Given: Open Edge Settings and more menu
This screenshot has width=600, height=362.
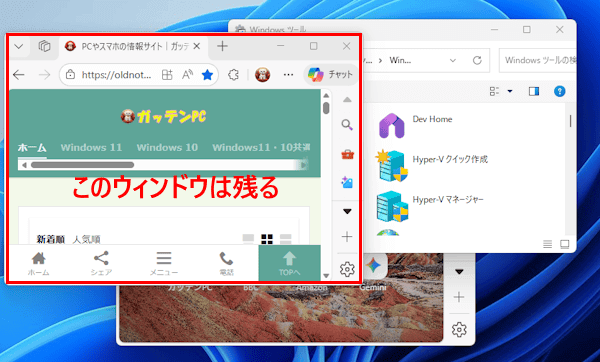Looking at the screenshot, I should pyautogui.click(x=288, y=75).
